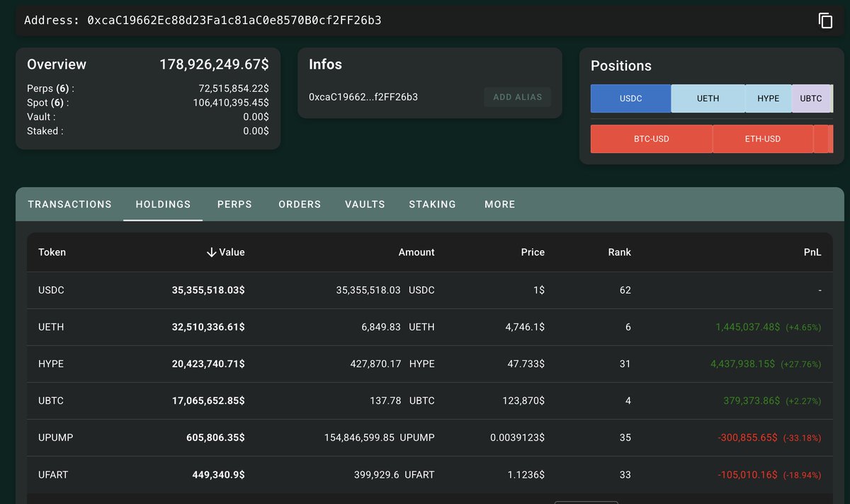Go to the Staking tab
This screenshot has height=504, width=850.
click(x=432, y=204)
